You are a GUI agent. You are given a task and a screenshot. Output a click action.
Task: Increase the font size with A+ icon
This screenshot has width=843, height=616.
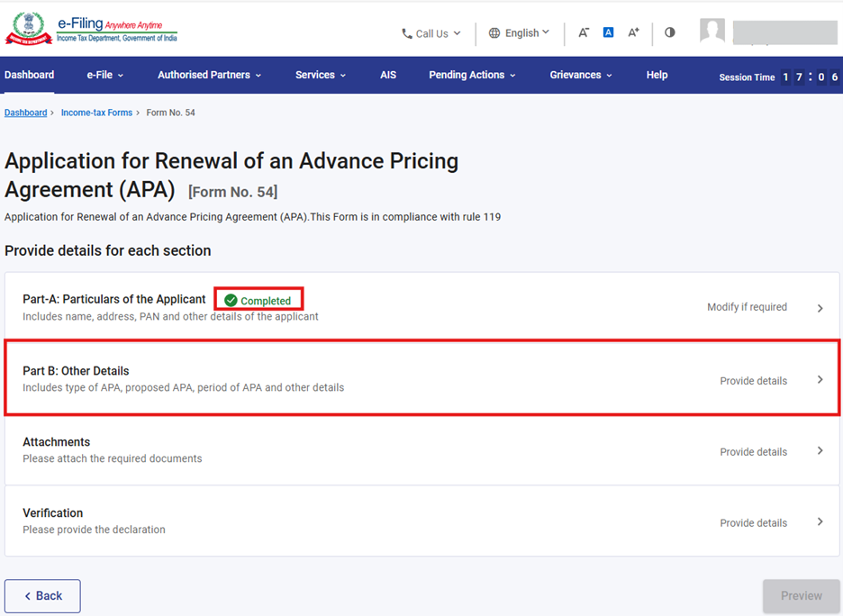(x=633, y=32)
